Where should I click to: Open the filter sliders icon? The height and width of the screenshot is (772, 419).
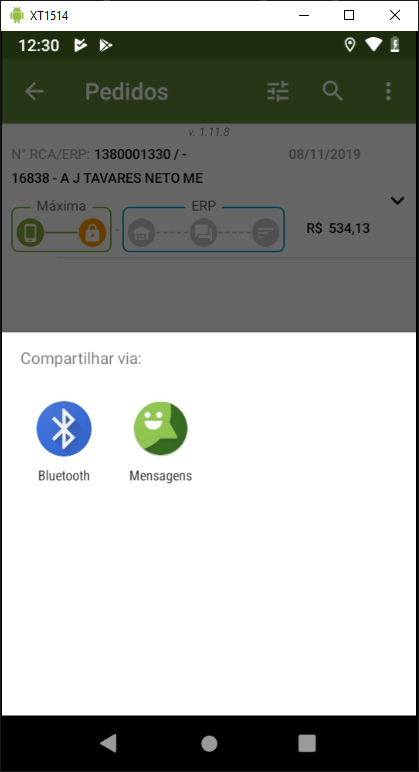[278, 91]
